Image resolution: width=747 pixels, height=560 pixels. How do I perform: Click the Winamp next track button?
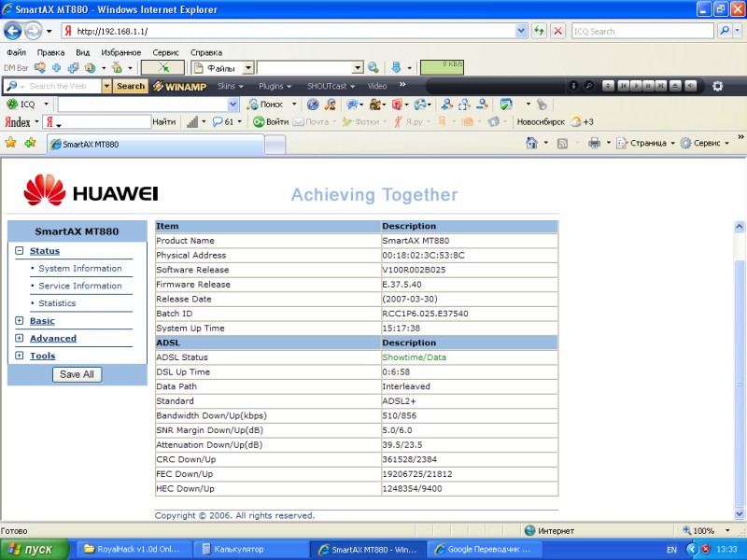[661, 86]
